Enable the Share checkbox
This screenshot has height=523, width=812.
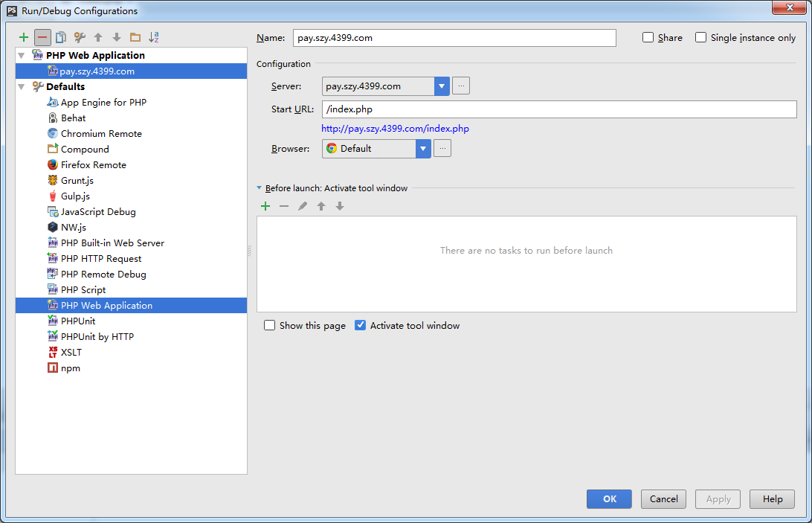648,37
